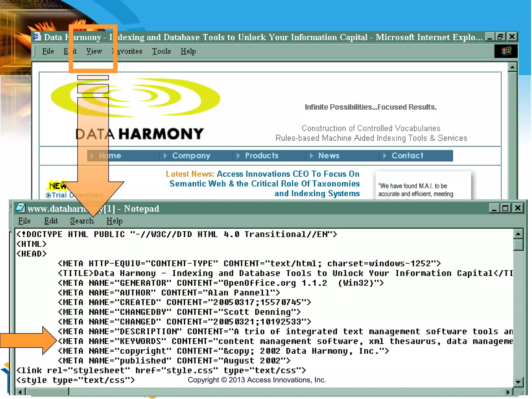Click the link rel="stylesheet" line
Viewport: 532px width, 399px height.
click(x=161, y=370)
